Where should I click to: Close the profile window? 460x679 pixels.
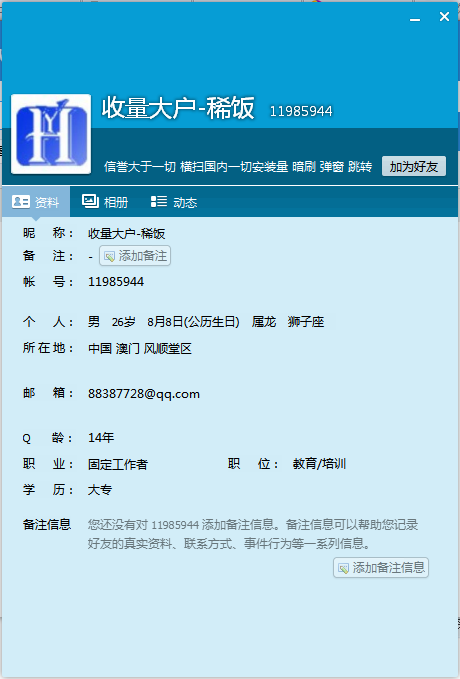[444, 17]
